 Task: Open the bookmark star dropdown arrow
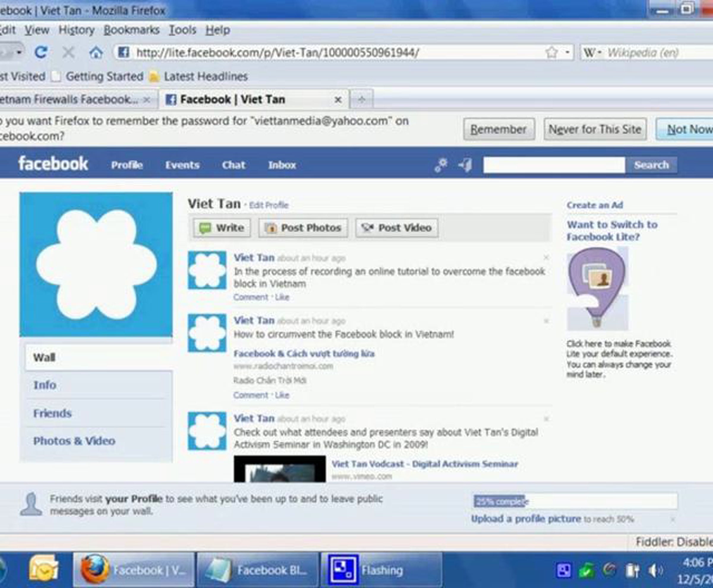(567, 52)
